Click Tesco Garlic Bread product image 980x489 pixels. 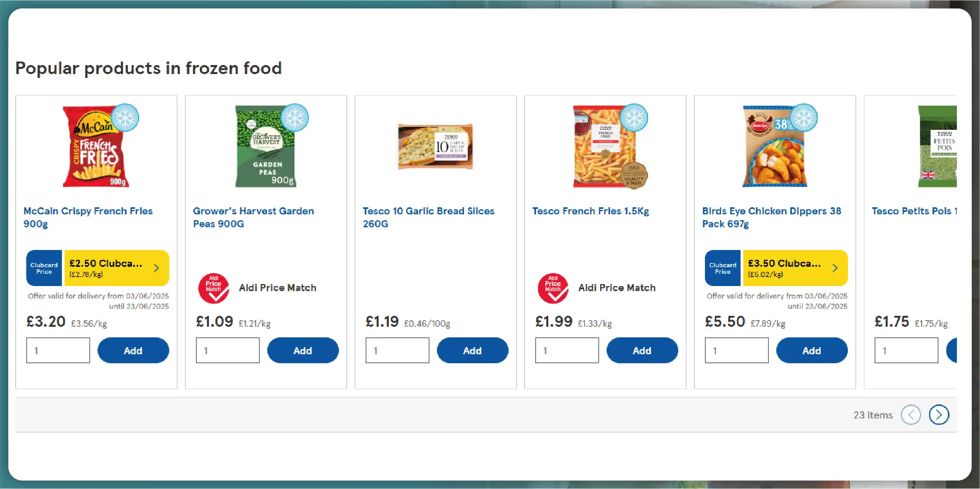pos(435,147)
